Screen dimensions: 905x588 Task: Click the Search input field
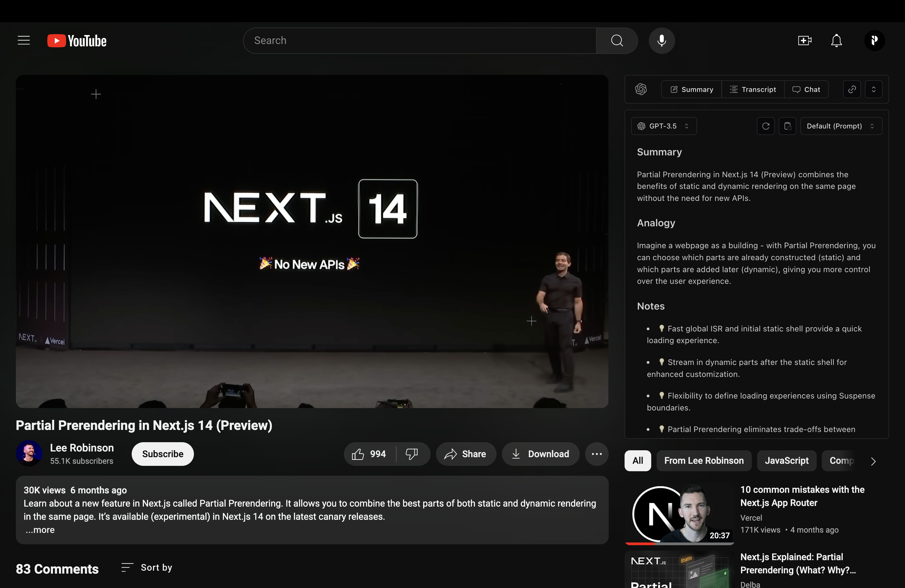tap(420, 40)
